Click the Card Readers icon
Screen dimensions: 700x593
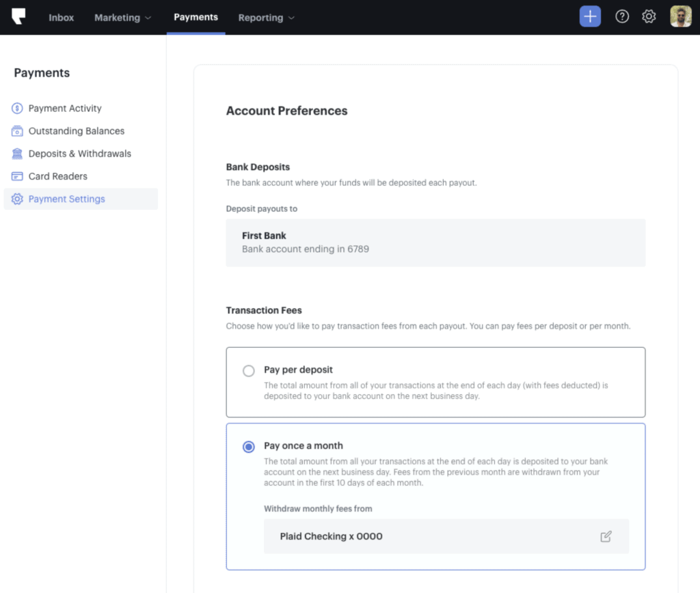[x=17, y=176]
